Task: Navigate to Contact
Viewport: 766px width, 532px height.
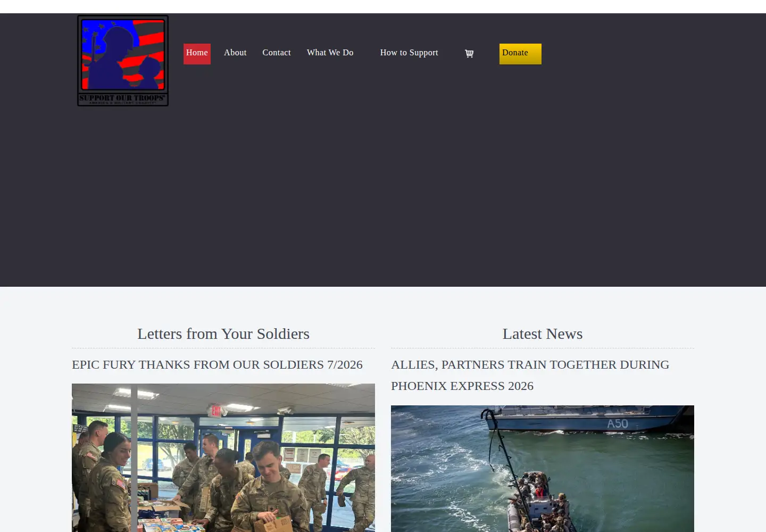Action: (x=277, y=53)
